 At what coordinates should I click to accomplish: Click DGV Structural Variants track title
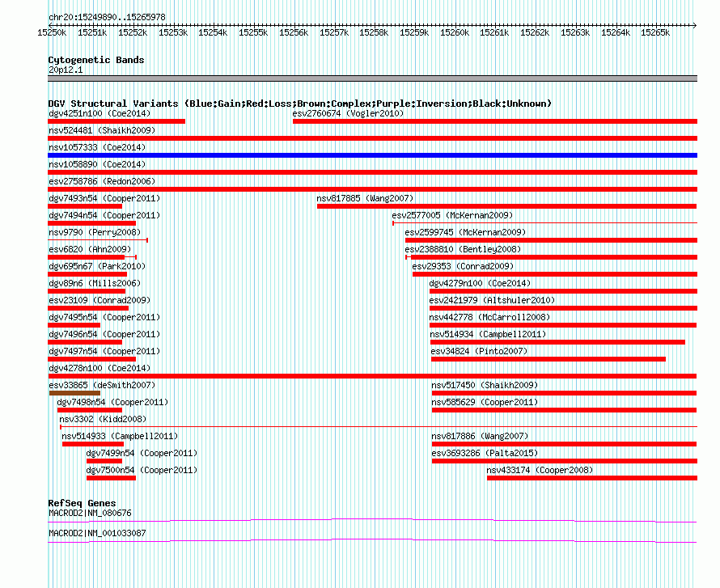[300, 104]
